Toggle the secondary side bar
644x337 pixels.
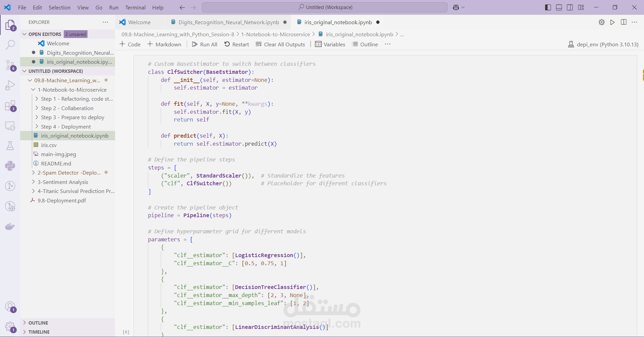point(570,7)
